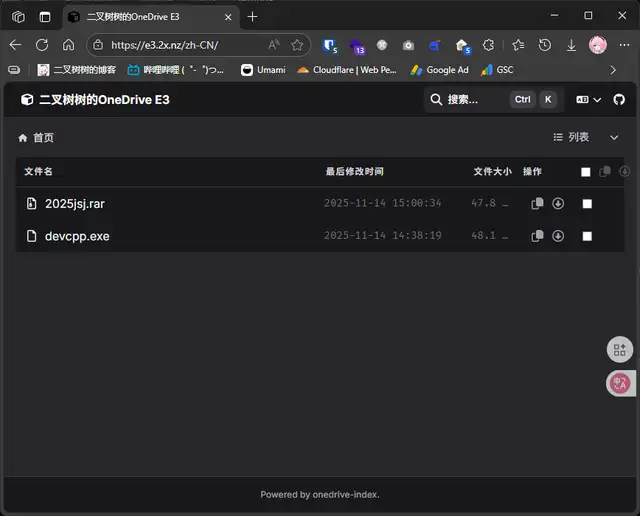Open the GitHub icon link in header
The image size is (640, 516).
(x=618, y=100)
